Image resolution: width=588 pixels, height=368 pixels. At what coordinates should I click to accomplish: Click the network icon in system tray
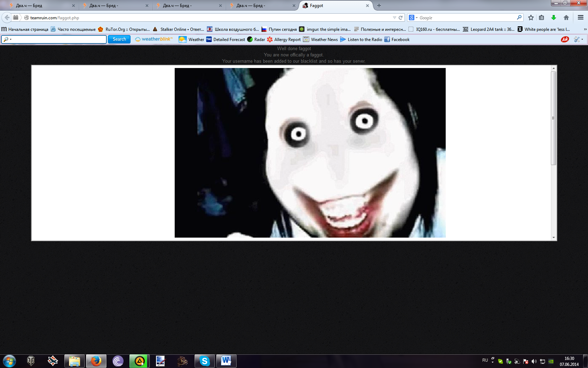[542, 361]
